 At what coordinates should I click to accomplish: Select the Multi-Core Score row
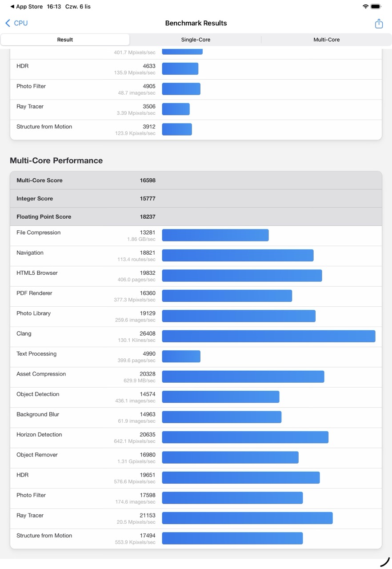(x=196, y=180)
